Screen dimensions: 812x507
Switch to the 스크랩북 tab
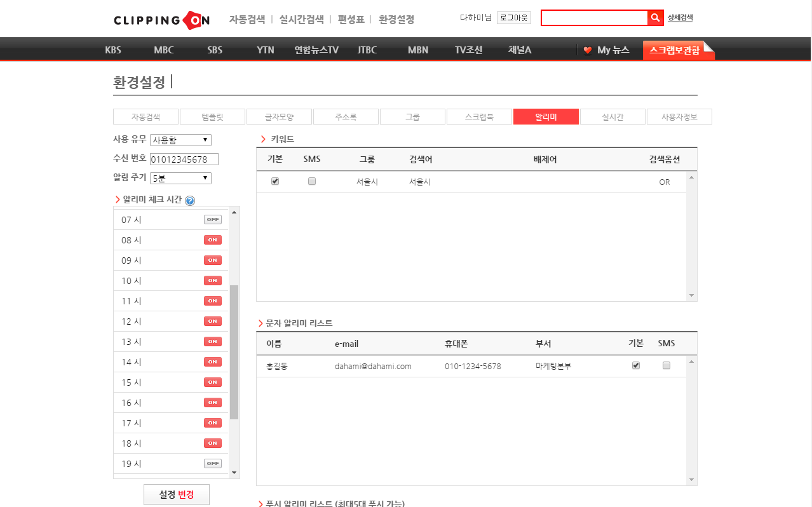click(479, 117)
